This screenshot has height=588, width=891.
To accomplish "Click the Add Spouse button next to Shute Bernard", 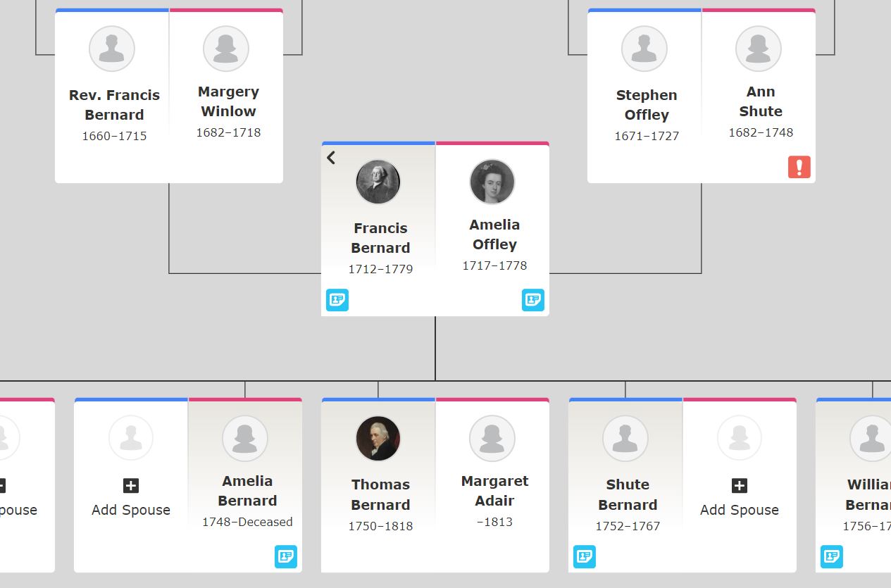I will click(740, 510).
